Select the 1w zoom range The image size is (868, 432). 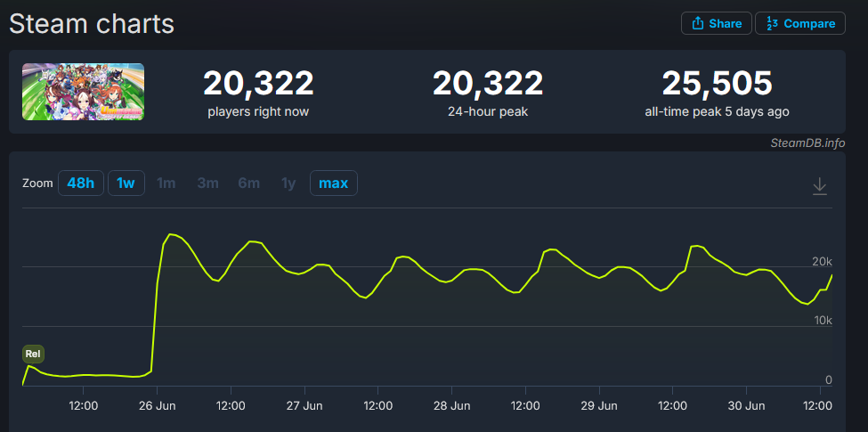[126, 183]
